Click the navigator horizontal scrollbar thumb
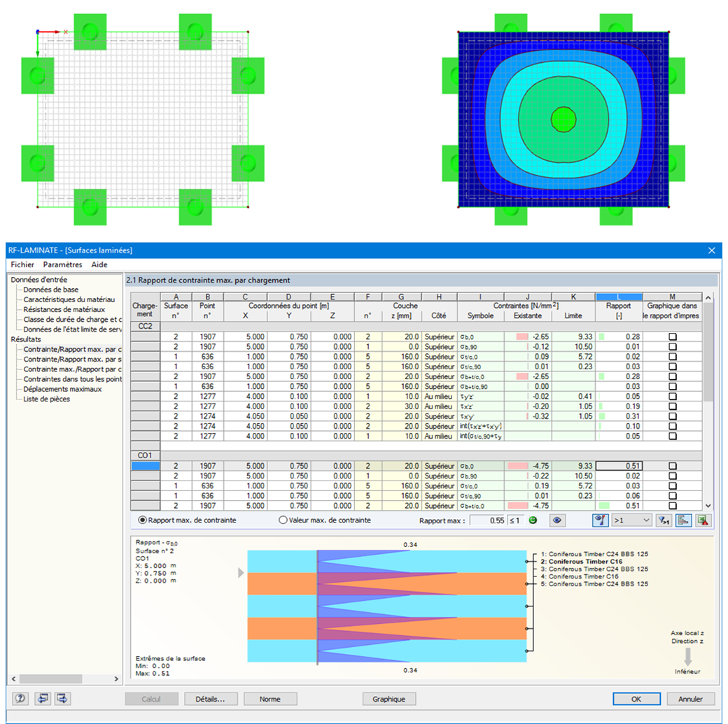Screen dimensions: 728x724 coord(51,679)
